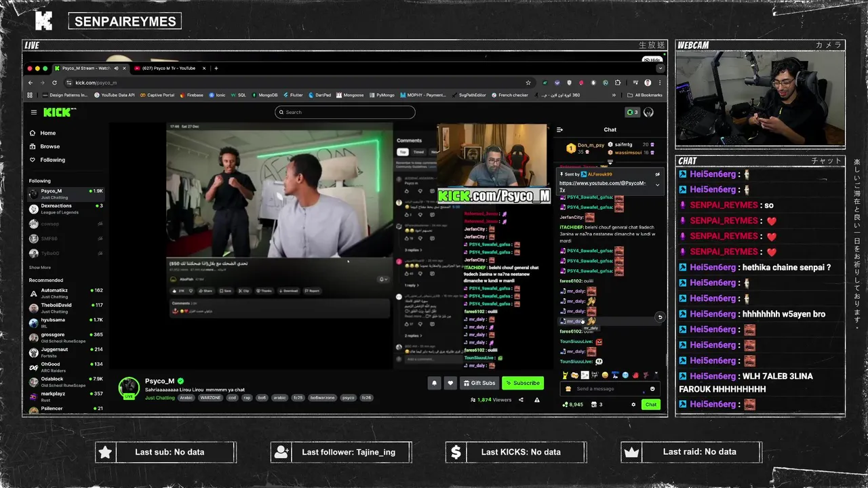Image resolution: width=868 pixels, height=488 pixels.
Task: Select Psyco_M in Following list
Action: pyautogui.click(x=66, y=194)
